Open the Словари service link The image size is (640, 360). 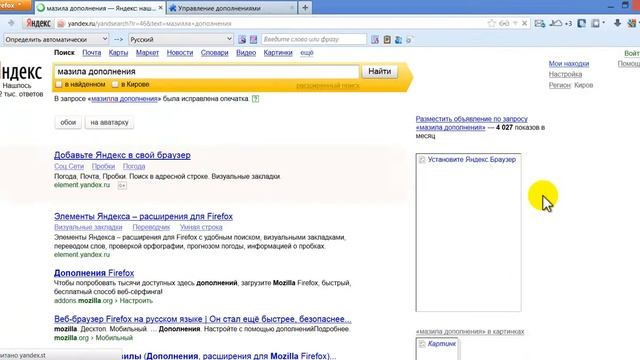[214, 53]
